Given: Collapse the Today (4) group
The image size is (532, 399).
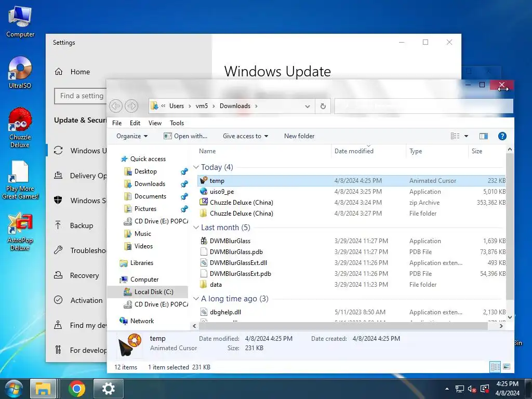Looking at the screenshot, I should (196, 167).
